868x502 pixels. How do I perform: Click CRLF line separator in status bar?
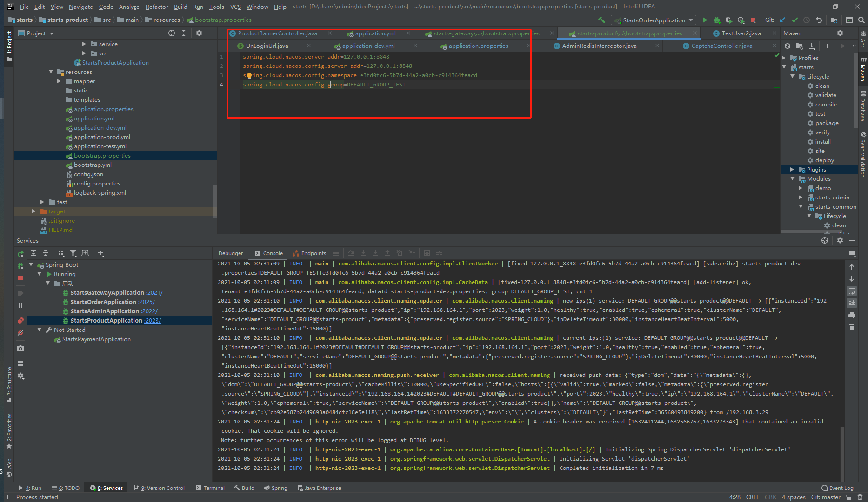point(752,497)
